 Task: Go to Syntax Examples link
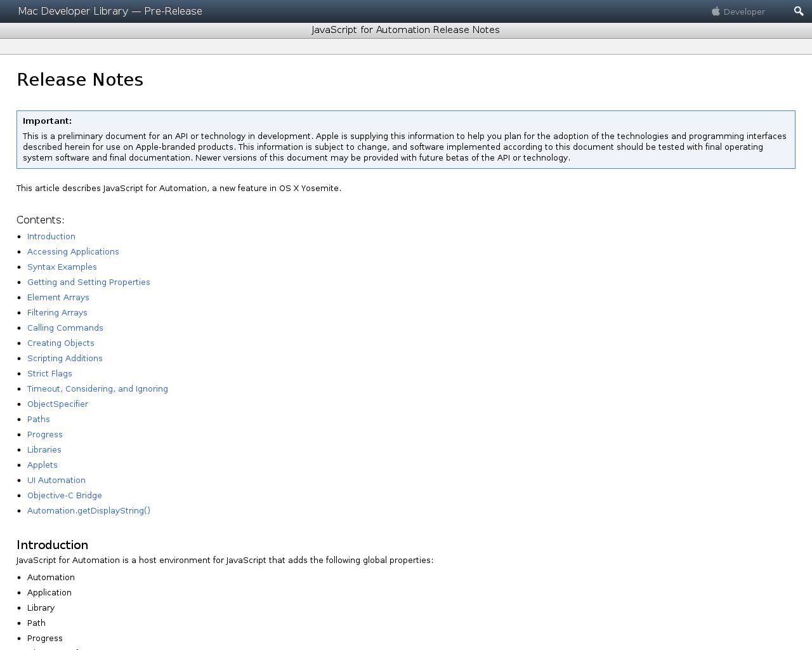(62, 267)
